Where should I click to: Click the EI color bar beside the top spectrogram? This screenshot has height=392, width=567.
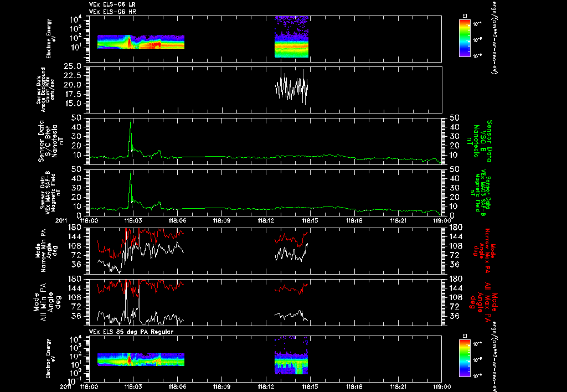(465, 38)
